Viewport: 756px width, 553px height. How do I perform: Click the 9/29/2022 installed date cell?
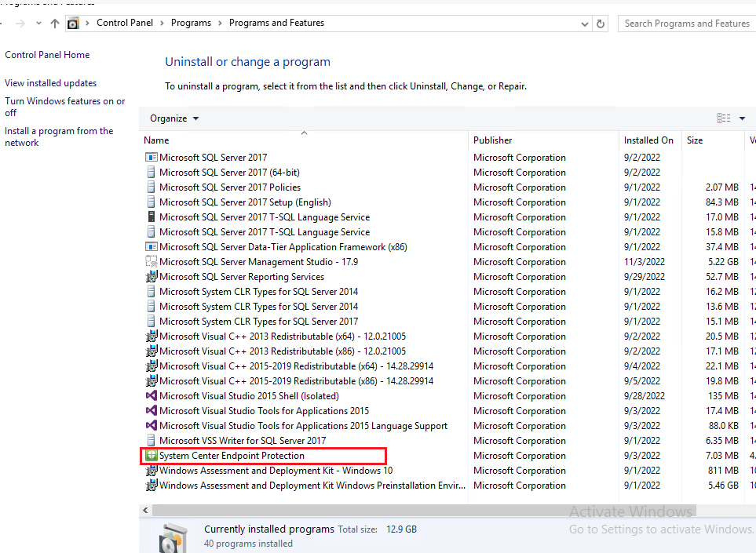click(x=645, y=276)
